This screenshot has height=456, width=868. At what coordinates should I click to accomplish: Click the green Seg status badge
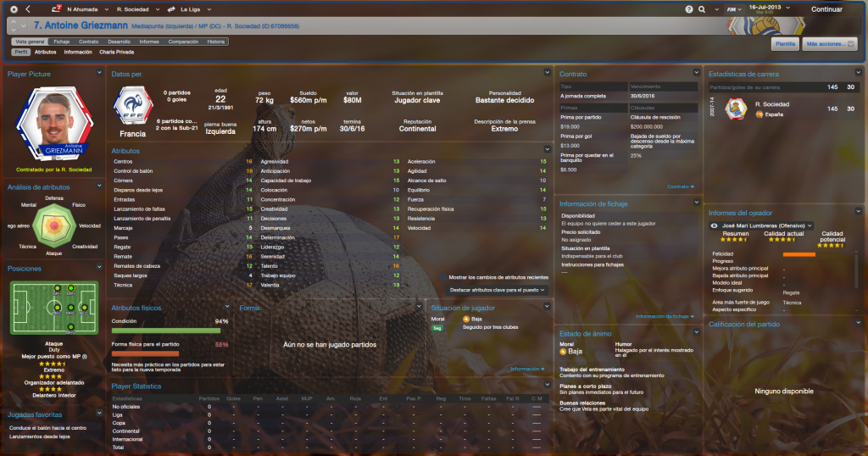[x=437, y=327]
